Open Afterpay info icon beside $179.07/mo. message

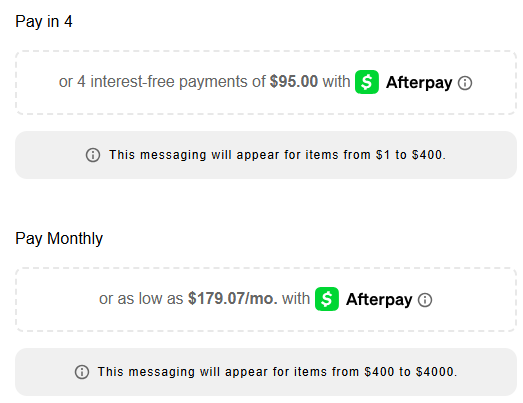(x=425, y=300)
